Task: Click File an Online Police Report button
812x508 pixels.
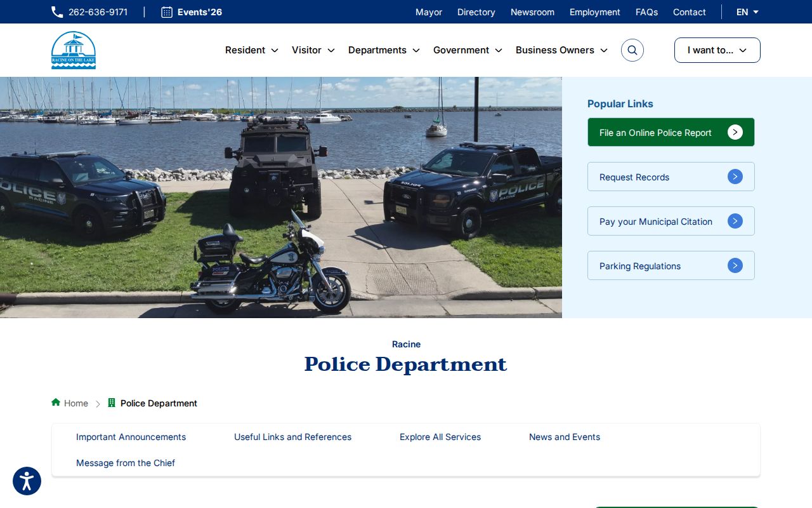Action: (671, 132)
